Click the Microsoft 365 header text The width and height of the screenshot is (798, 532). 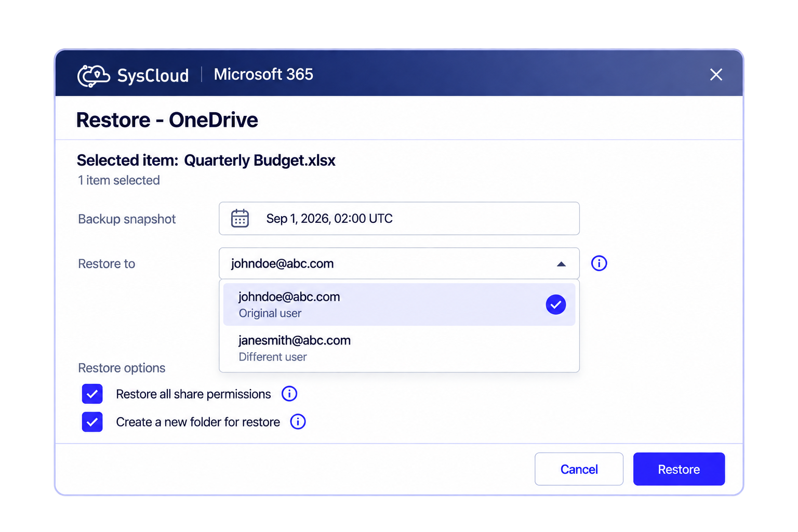[x=263, y=74]
